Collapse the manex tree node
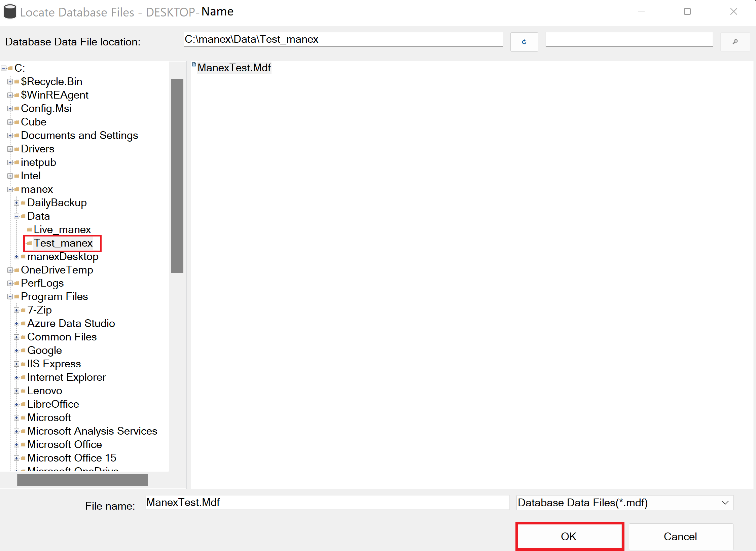Viewport: 756px width, 551px height. coord(10,189)
